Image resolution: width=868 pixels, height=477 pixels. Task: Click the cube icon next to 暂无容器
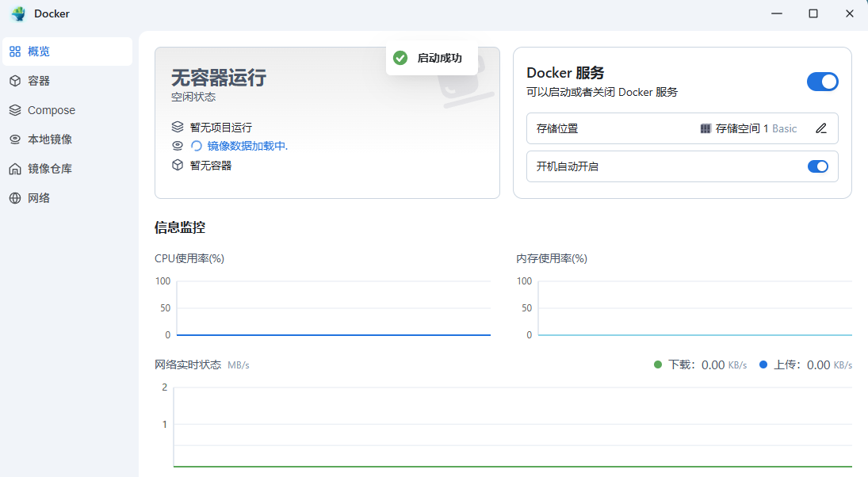[x=178, y=165]
